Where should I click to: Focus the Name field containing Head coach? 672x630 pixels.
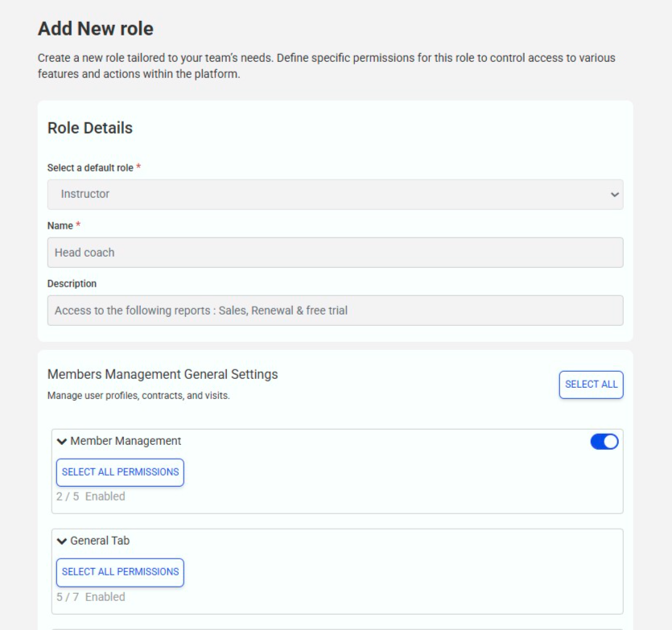point(335,253)
